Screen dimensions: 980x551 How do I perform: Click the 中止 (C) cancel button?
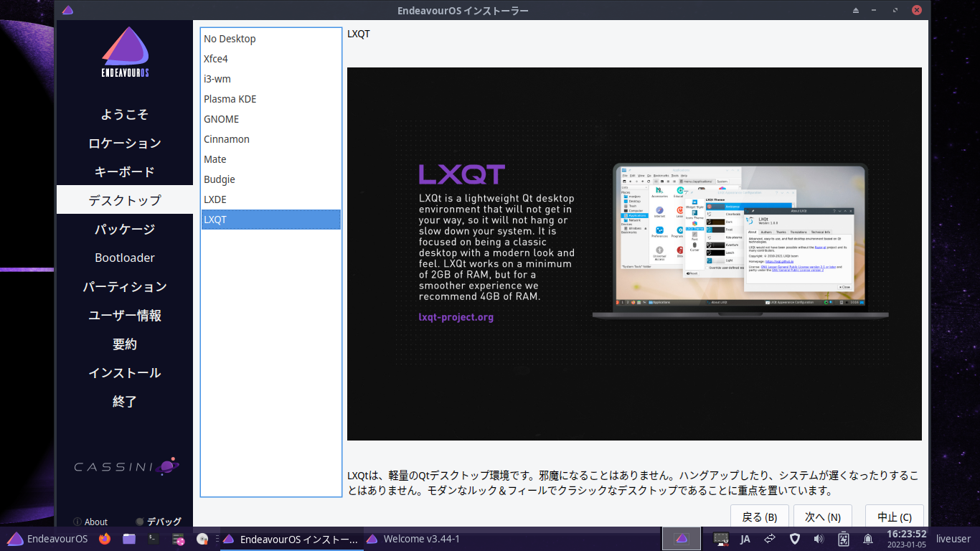coord(895,517)
